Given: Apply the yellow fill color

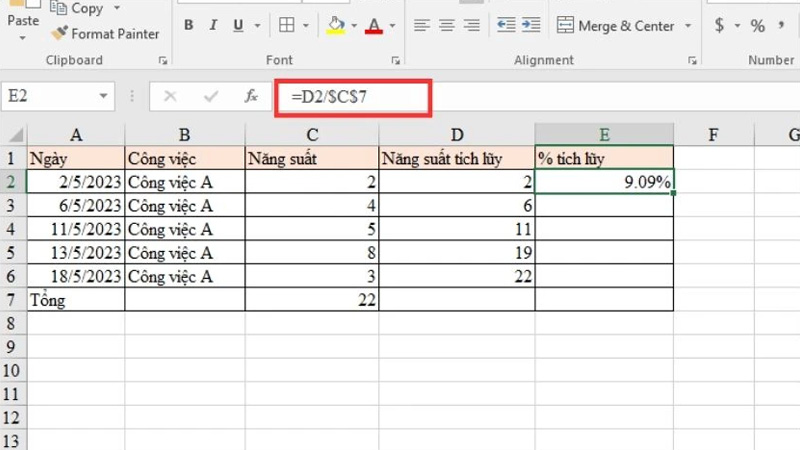Looking at the screenshot, I should pyautogui.click(x=336, y=25).
